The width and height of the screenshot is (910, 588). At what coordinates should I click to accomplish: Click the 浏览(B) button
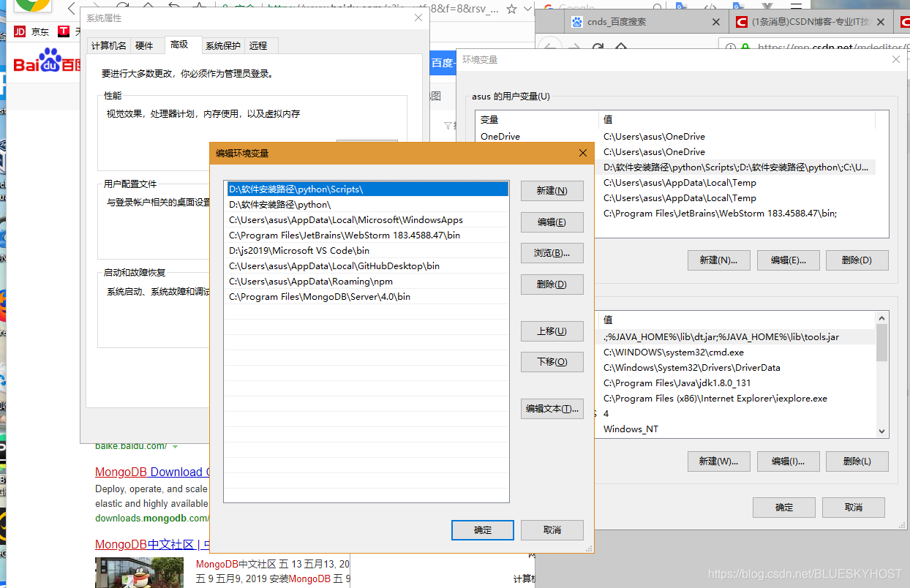552,253
